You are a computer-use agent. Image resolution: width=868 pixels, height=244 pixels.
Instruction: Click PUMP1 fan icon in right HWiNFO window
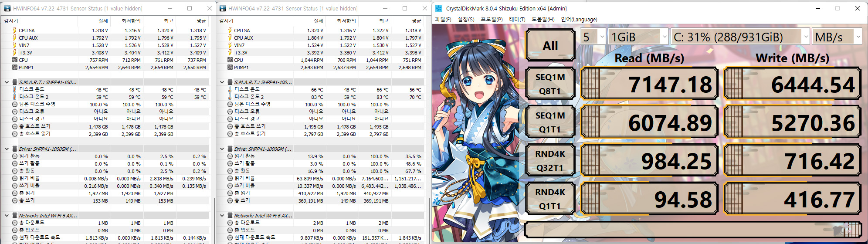(230, 68)
